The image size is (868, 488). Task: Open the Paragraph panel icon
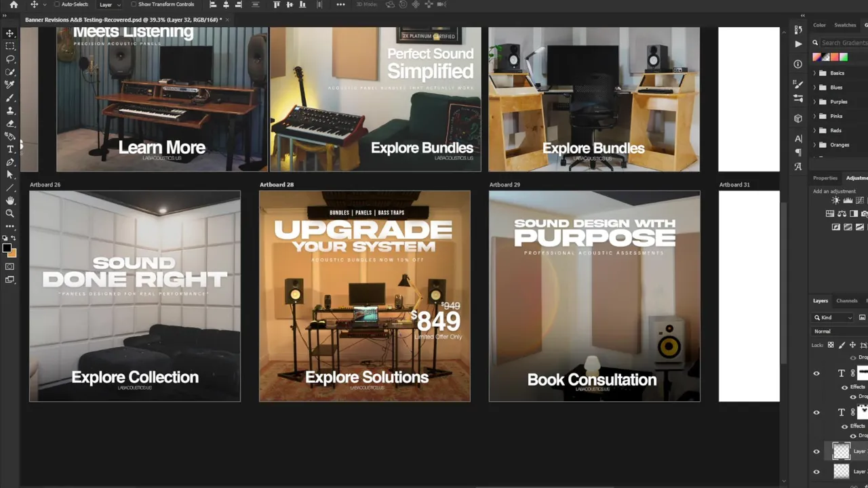pyautogui.click(x=798, y=152)
